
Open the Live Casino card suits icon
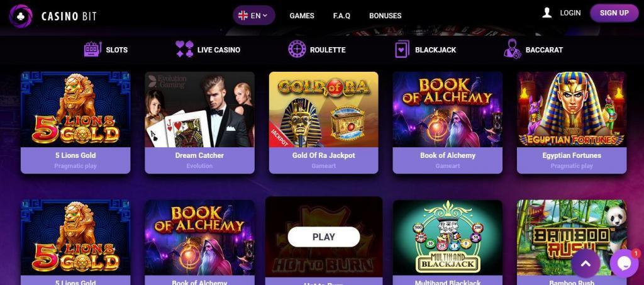coord(184,49)
